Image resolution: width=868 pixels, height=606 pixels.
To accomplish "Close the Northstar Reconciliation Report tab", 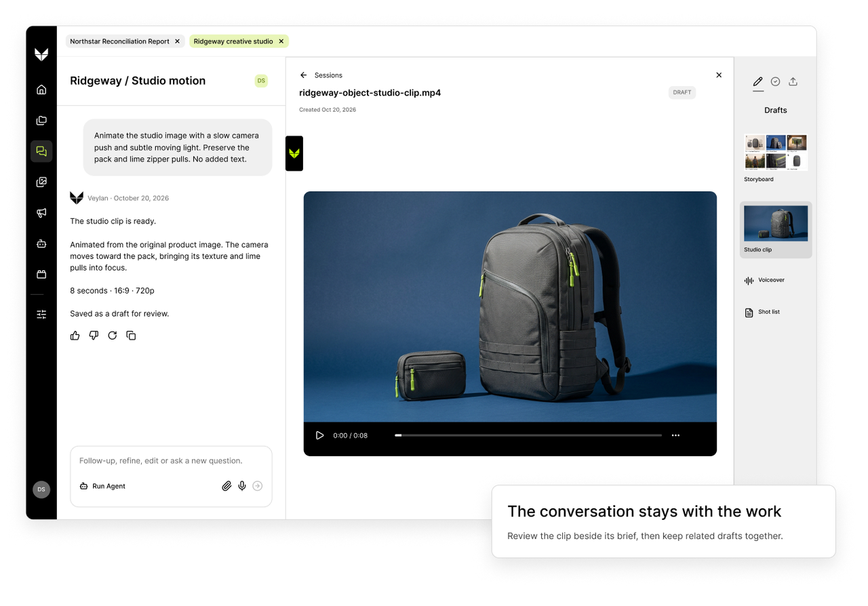I will point(178,41).
